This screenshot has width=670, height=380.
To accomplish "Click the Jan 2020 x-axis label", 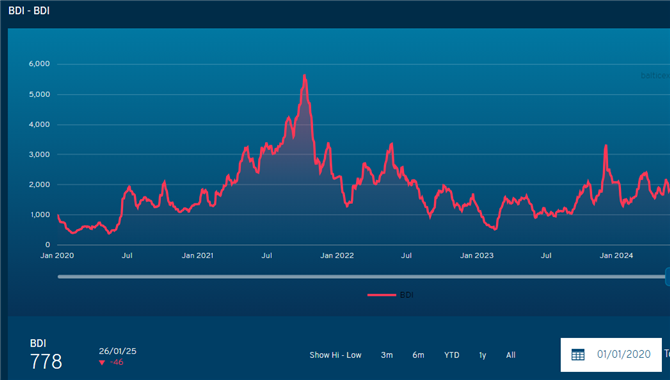I will tap(57, 256).
